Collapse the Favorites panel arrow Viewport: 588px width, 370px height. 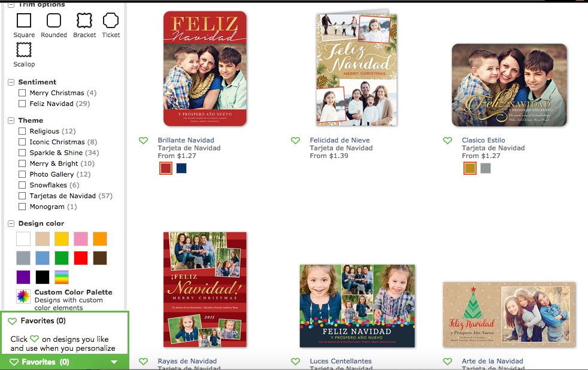[x=114, y=362]
